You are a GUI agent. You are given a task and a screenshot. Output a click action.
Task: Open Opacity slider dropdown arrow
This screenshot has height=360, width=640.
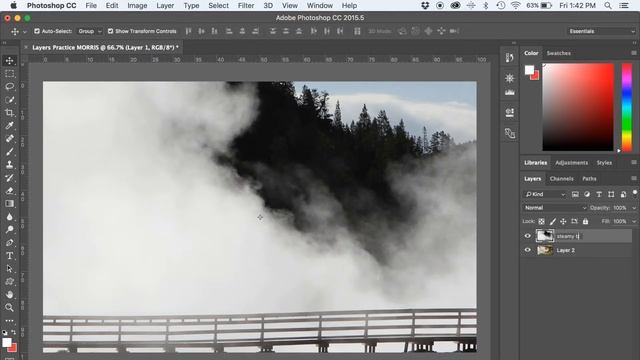pyautogui.click(x=634, y=208)
